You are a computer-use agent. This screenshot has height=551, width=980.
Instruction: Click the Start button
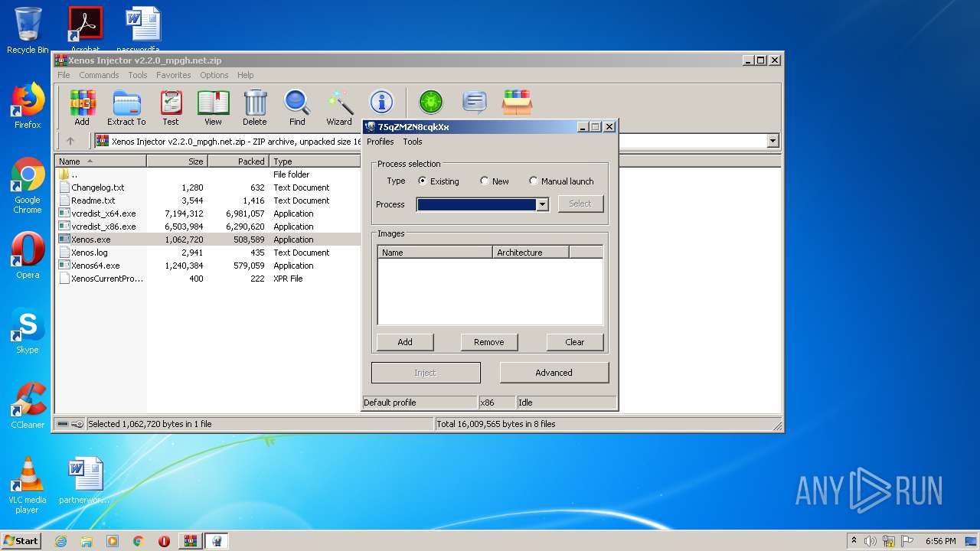[x=21, y=541]
